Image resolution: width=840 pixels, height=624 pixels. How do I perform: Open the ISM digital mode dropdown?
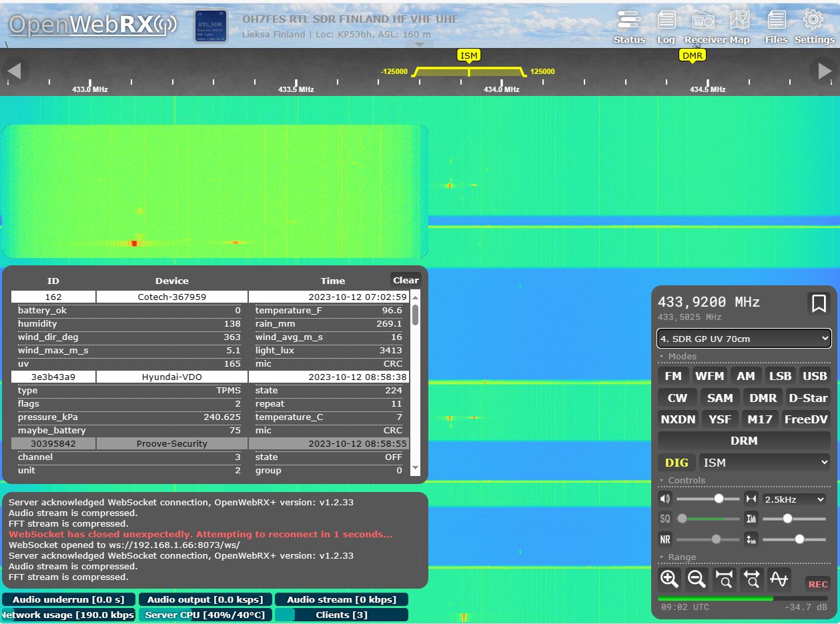765,463
